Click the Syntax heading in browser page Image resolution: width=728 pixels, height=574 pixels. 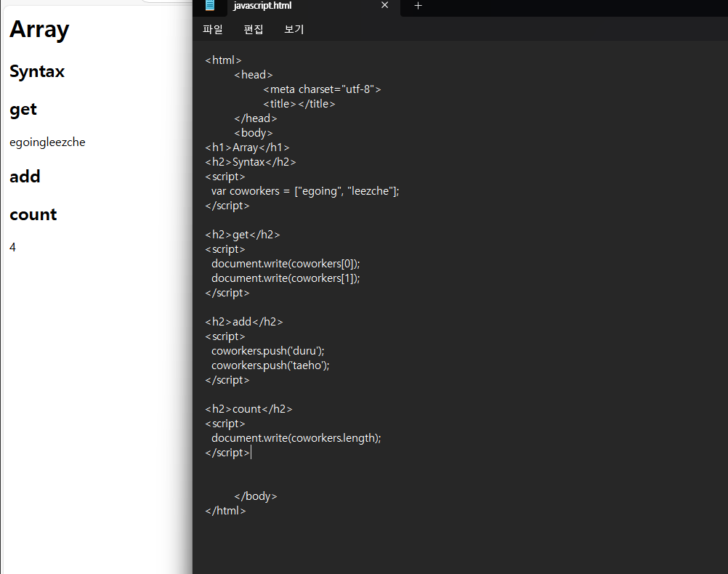tap(37, 71)
